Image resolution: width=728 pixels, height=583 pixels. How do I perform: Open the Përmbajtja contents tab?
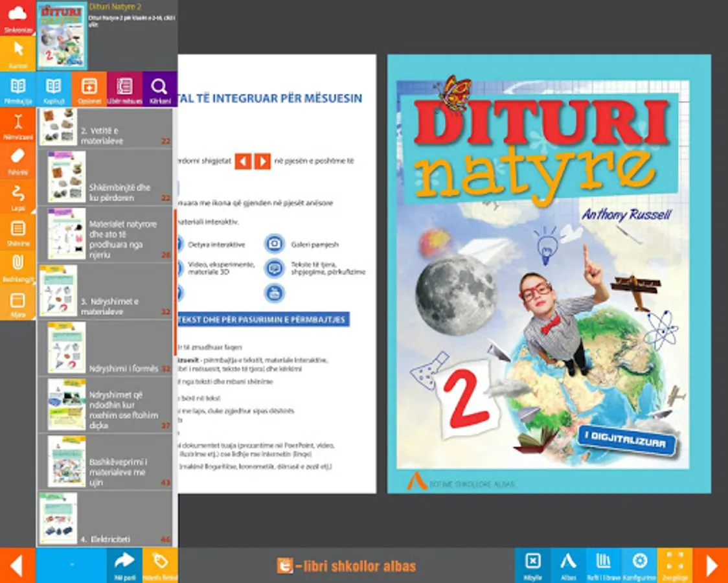coord(17,89)
